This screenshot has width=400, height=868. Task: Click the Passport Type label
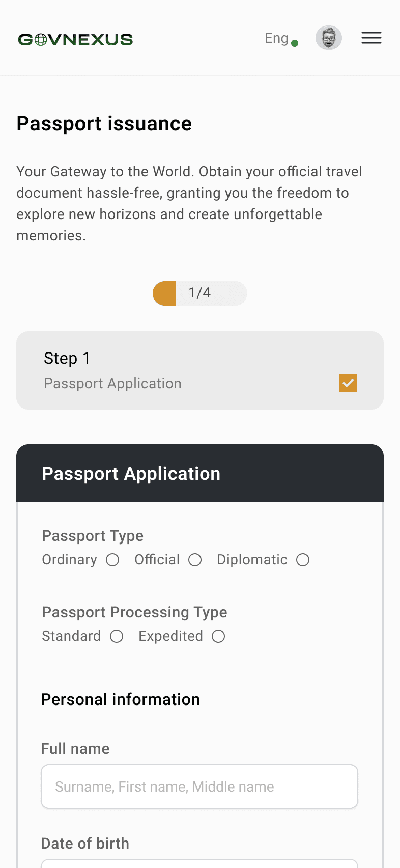(93, 536)
